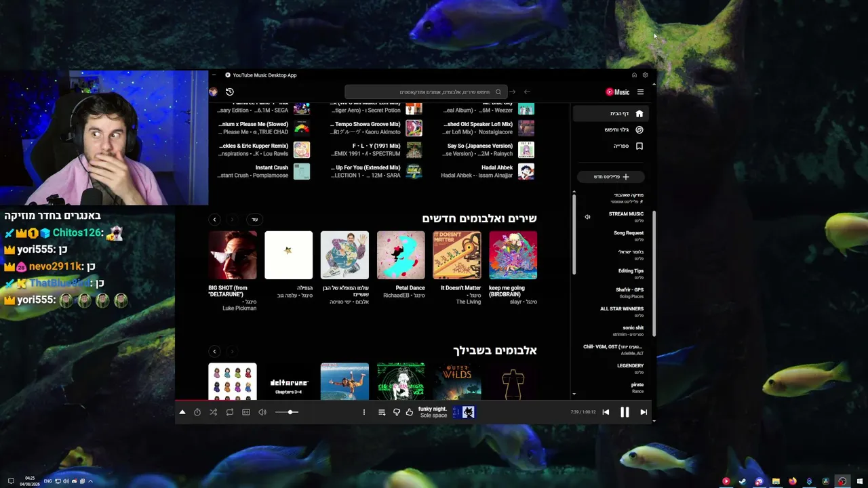Open Firefox from the taskbar
The height and width of the screenshot is (488, 868).
point(792,481)
